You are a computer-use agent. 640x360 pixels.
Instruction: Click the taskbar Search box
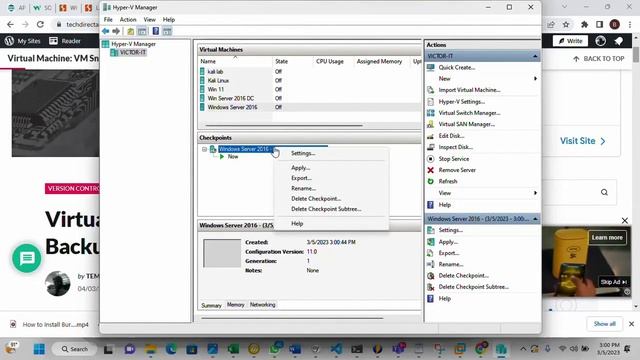click(75, 349)
